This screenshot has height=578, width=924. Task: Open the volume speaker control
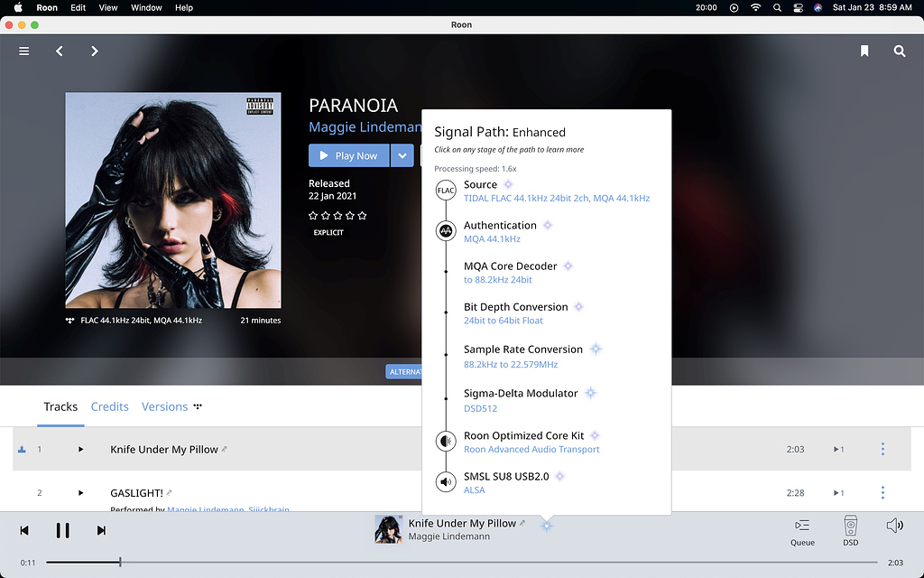894,526
